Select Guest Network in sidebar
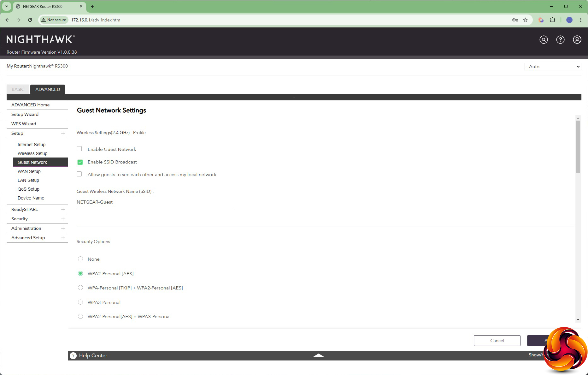 click(40, 162)
